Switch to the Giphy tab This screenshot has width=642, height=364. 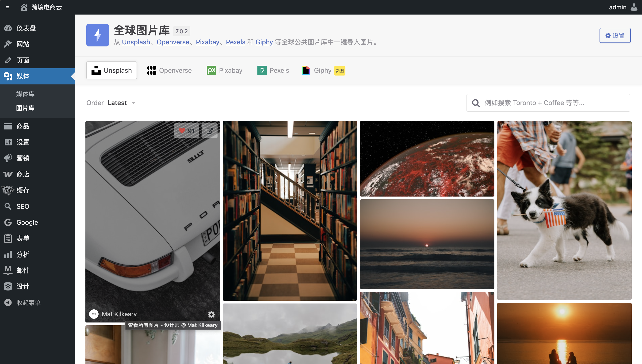tap(324, 71)
